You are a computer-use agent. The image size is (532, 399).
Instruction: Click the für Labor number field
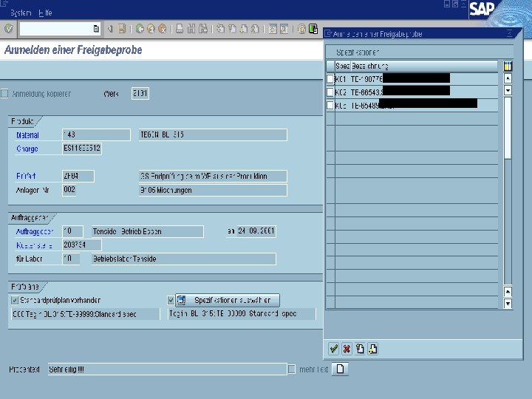tap(71, 259)
